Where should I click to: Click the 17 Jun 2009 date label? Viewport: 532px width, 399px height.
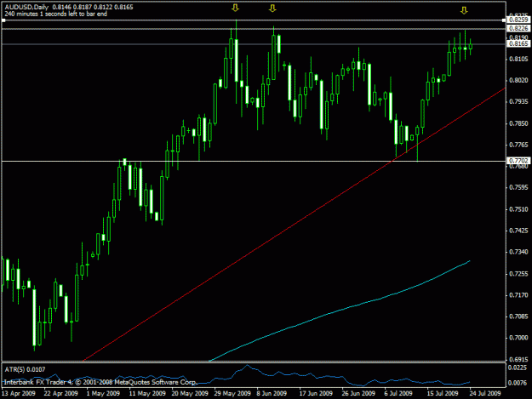coord(316,393)
